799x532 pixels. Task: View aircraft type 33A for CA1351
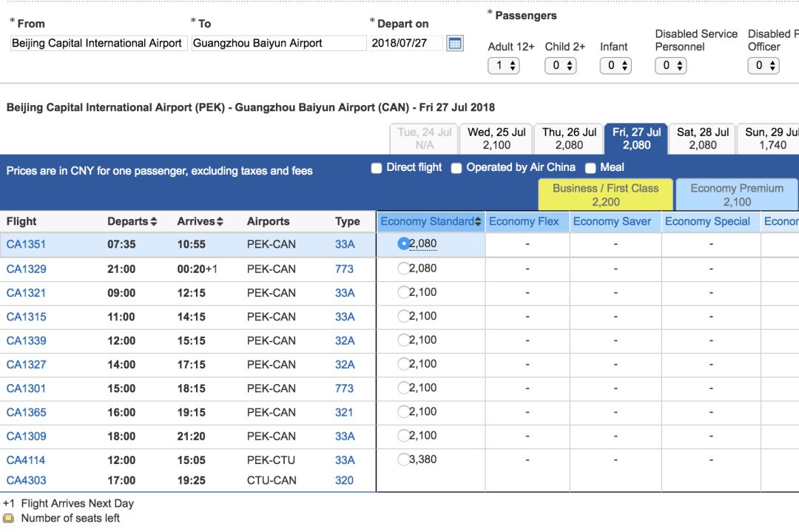tap(345, 244)
